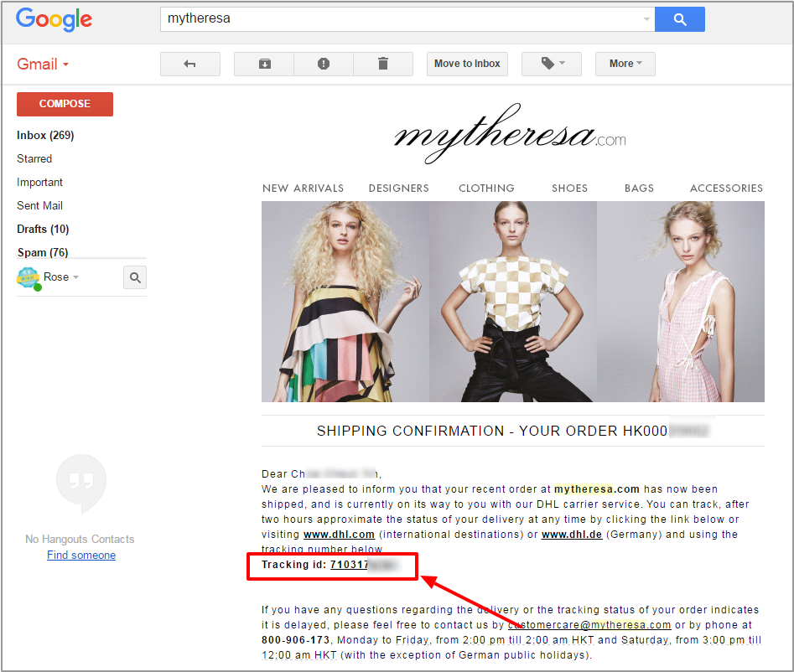Click the checkered top model image

coord(513,302)
